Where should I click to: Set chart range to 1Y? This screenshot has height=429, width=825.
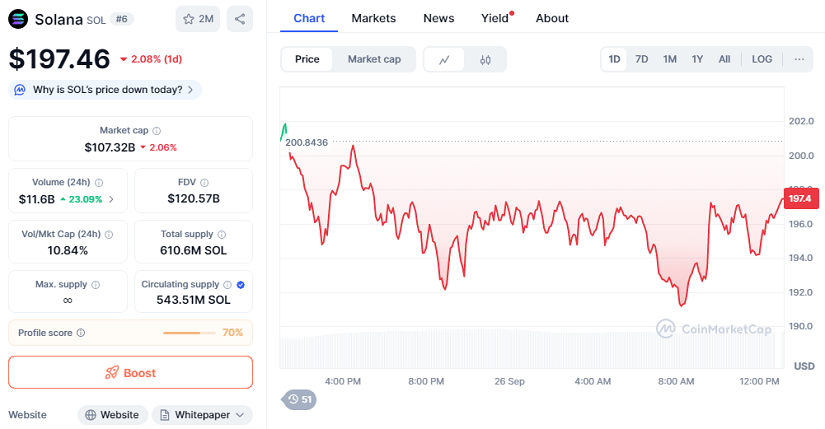[x=697, y=59]
